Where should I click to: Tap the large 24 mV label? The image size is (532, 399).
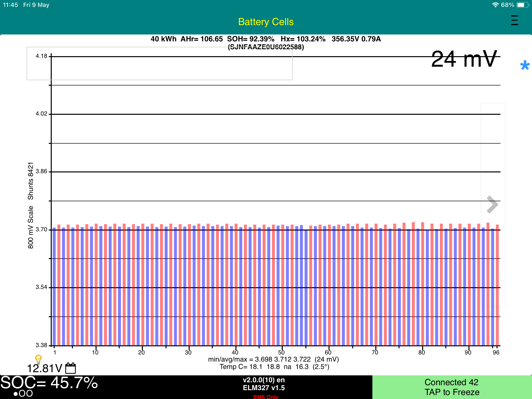point(464,59)
